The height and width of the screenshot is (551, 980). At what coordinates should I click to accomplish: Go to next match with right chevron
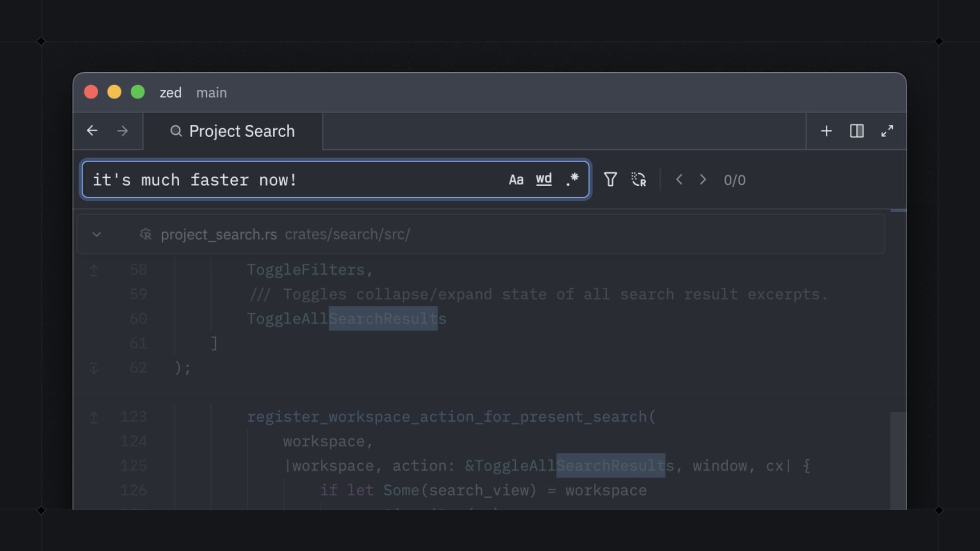pos(703,180)
